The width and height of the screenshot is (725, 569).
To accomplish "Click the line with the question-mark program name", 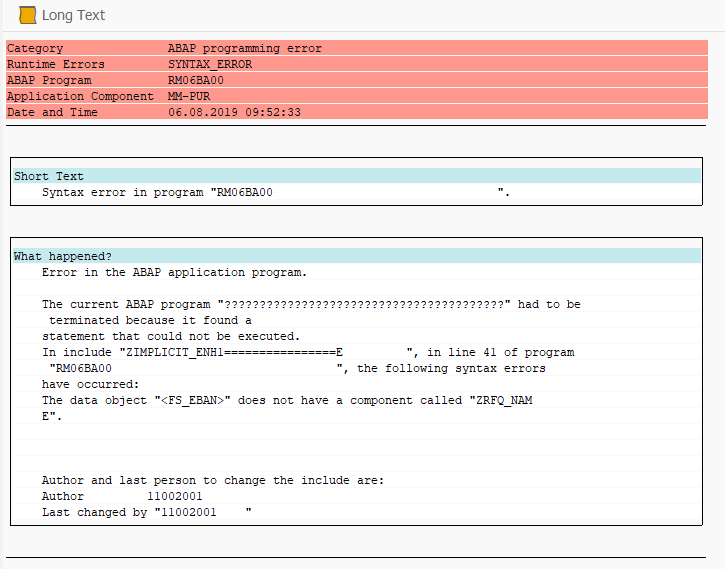I will (310, 304).
